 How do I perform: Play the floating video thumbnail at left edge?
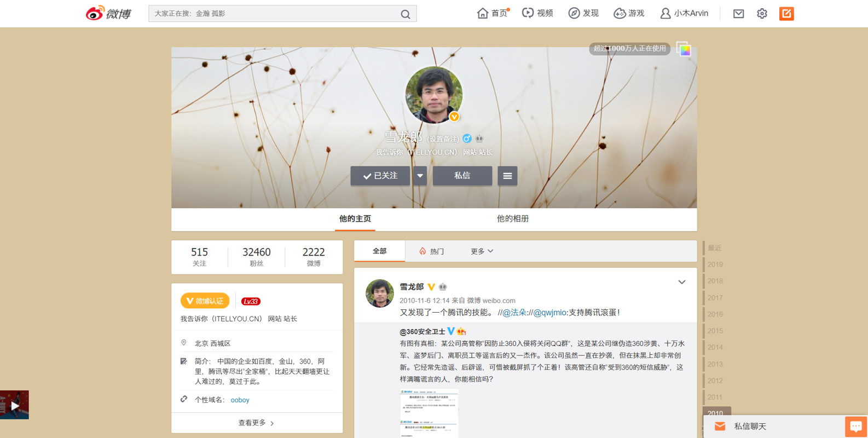14,405
